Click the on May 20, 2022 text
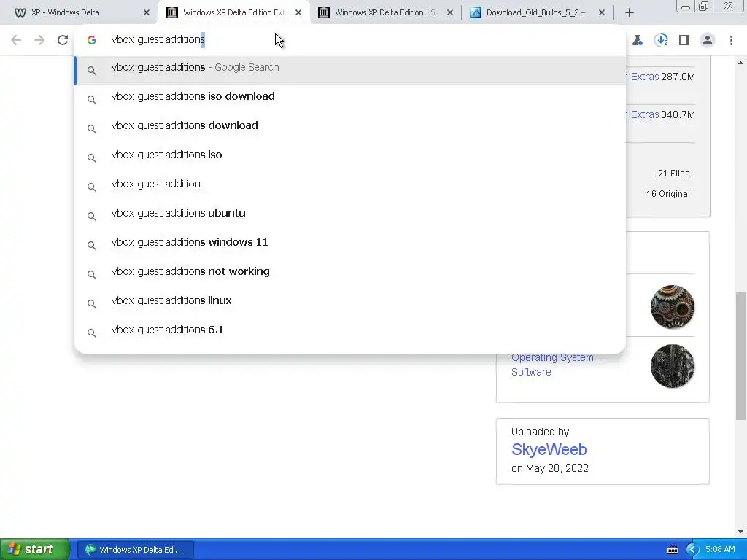Viewport: 747px width, 560px height. 550,469
